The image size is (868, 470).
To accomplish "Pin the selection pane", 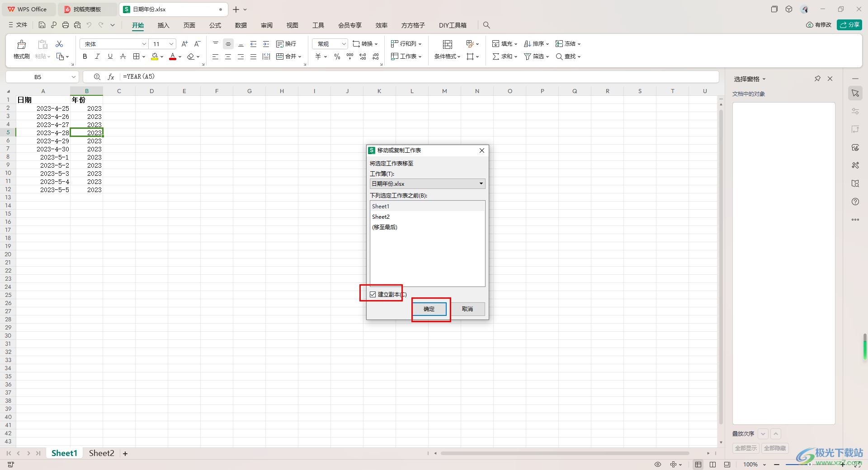I will 817,79.
